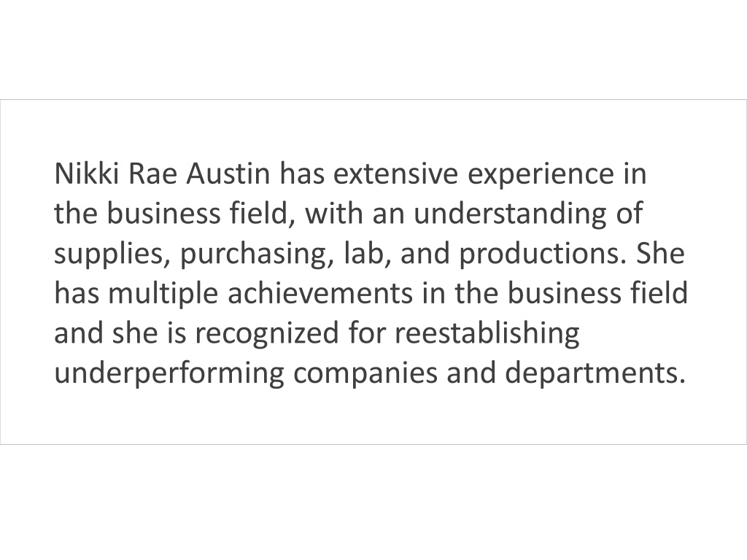The image size is (747, 560).
Task: Place cursor on the word "achievements"
Action: tap(320, 293)
